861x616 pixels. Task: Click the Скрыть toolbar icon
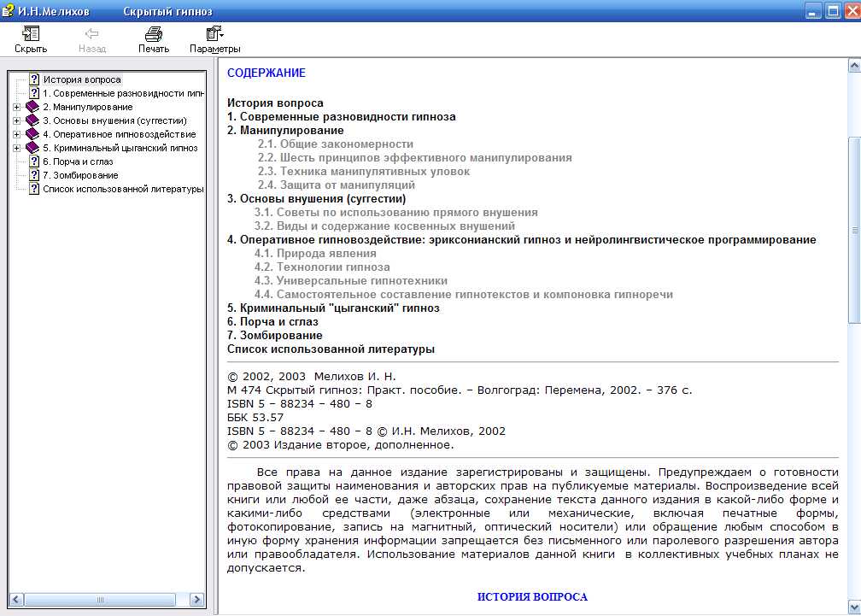point(31,34)
